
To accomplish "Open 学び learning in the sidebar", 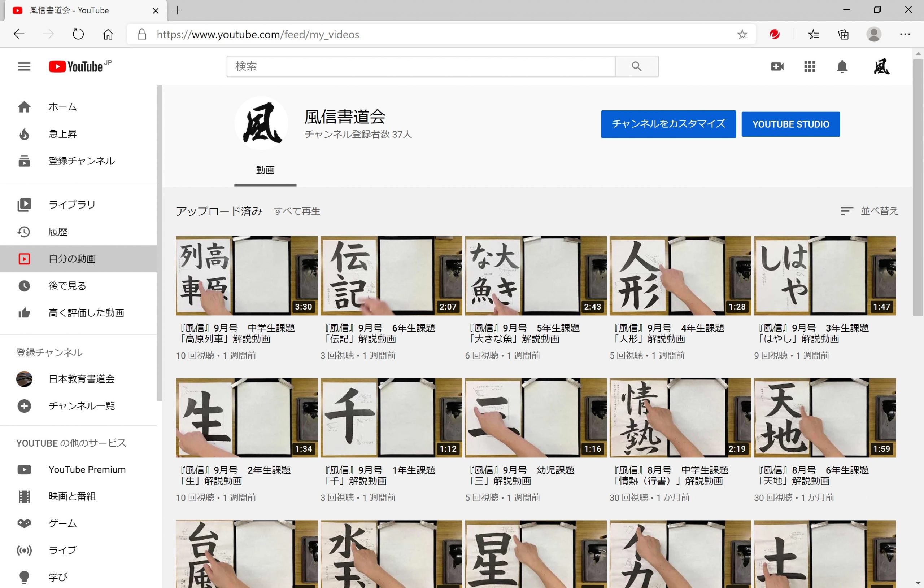I will [78, 577].
